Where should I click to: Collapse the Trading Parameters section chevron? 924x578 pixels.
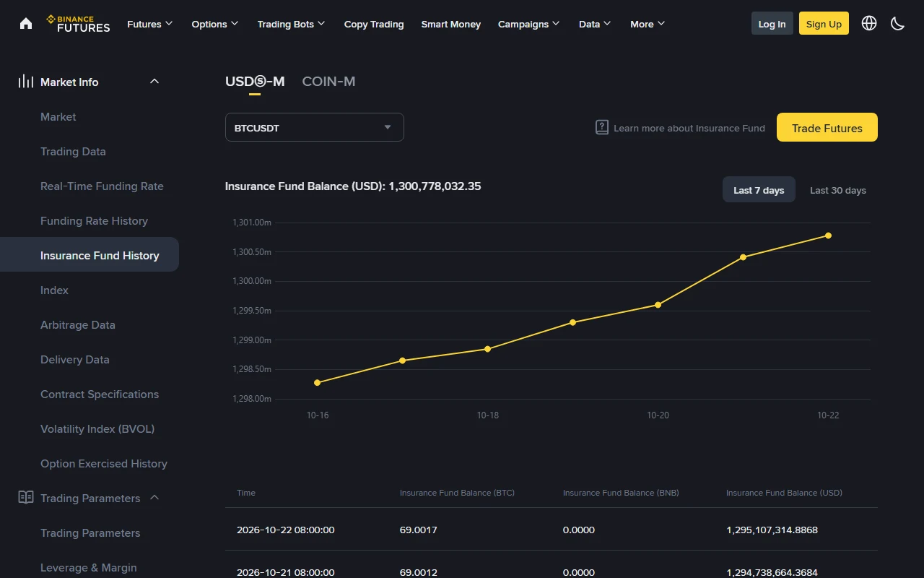[154, 498]
